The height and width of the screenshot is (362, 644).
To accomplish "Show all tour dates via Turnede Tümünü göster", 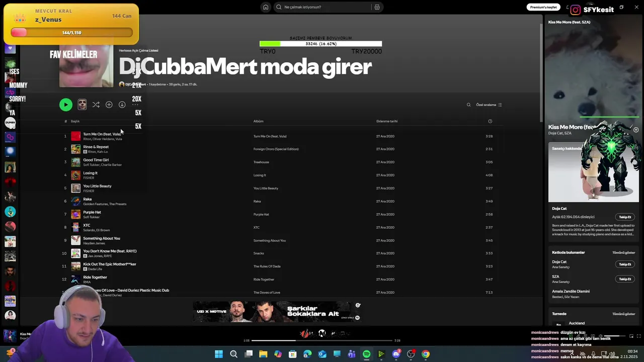I will pos(623,314).
